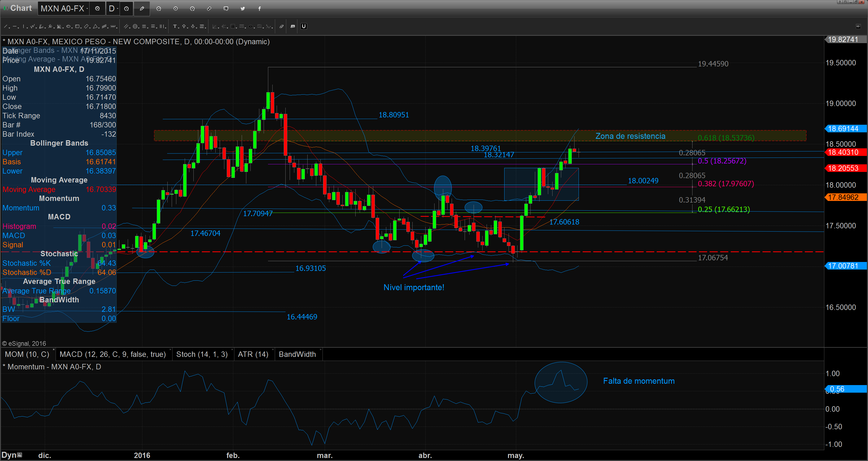Toggle the pencil drawing toolbar button
Viewport: 868px width, 461px height.
coord(142,8)
